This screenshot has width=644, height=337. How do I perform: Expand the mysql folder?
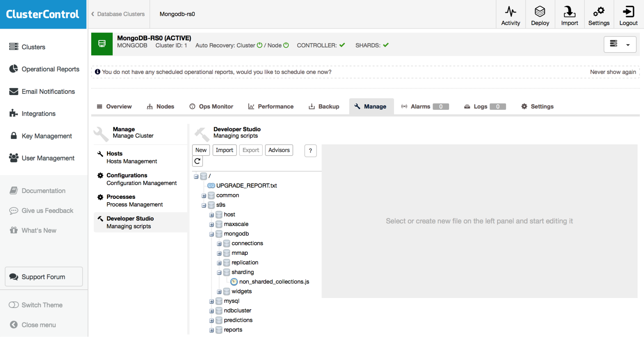[x=211, y=302]
